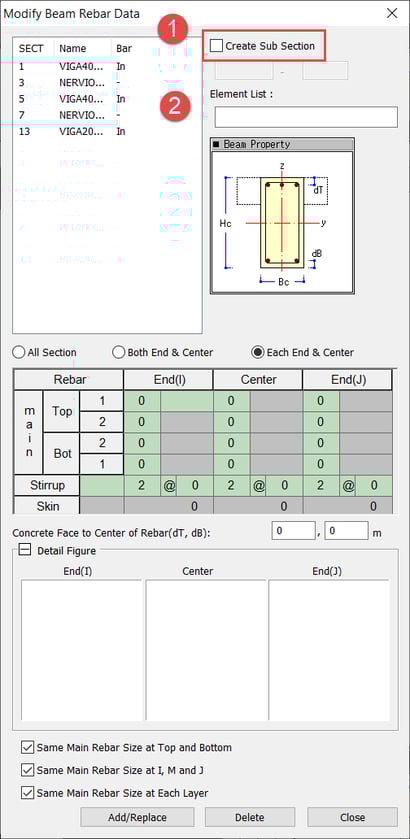Uncheck Same Main Rebar Size at Top and Bottom
This screenshot has height=839, width=410.
pyautogui.click(x=27, y=748)
